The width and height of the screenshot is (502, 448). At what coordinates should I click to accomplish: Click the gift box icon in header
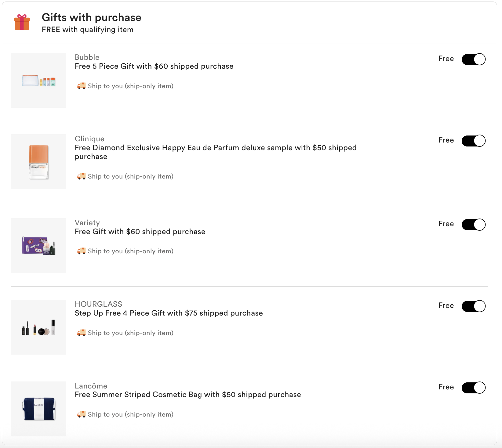[x=22, y=22]
